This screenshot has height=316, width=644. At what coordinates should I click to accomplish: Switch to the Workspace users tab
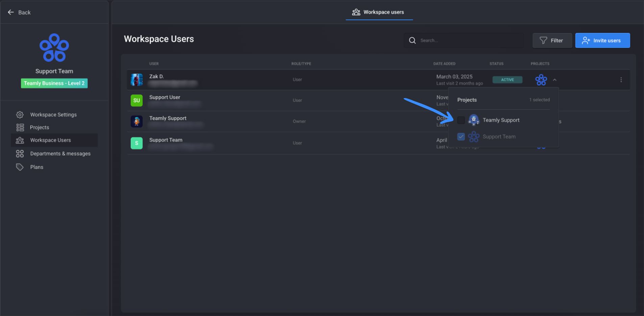pos(379,12)
